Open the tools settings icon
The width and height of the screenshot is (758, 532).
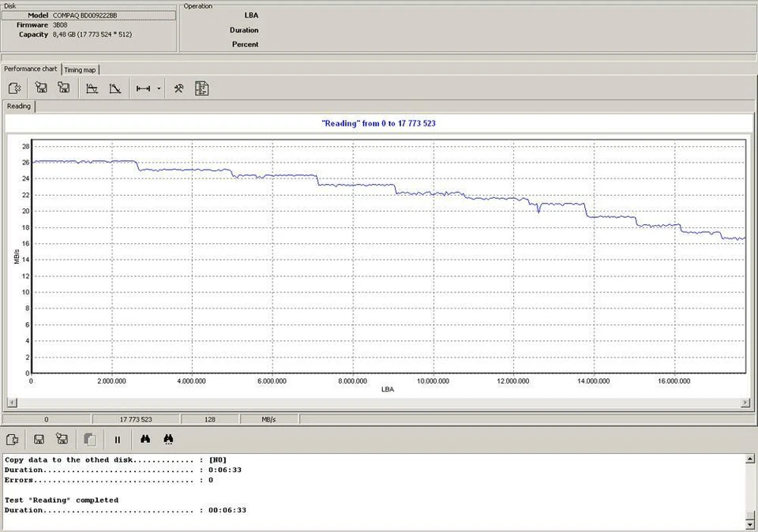tap(178, 88)
